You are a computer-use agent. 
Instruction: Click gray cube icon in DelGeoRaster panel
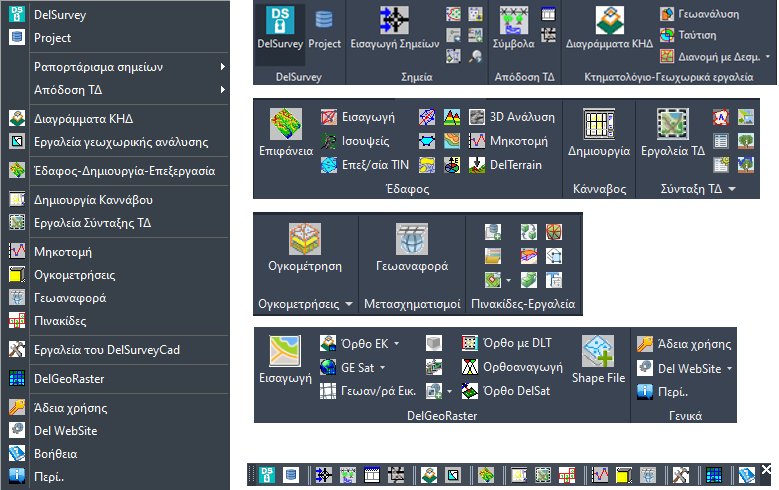pyautogui.click(x=434, y=343)
